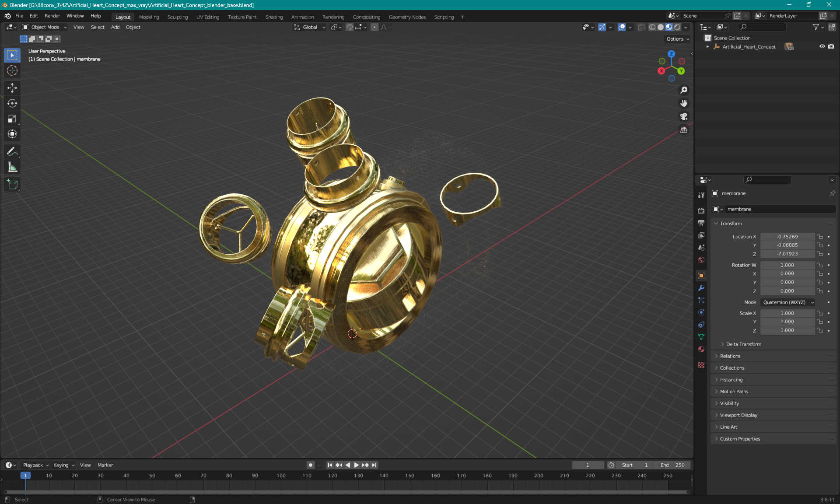840x504 pixels.
Task: Switch to Wireframe viewport shading
Action: pos(652,27)
